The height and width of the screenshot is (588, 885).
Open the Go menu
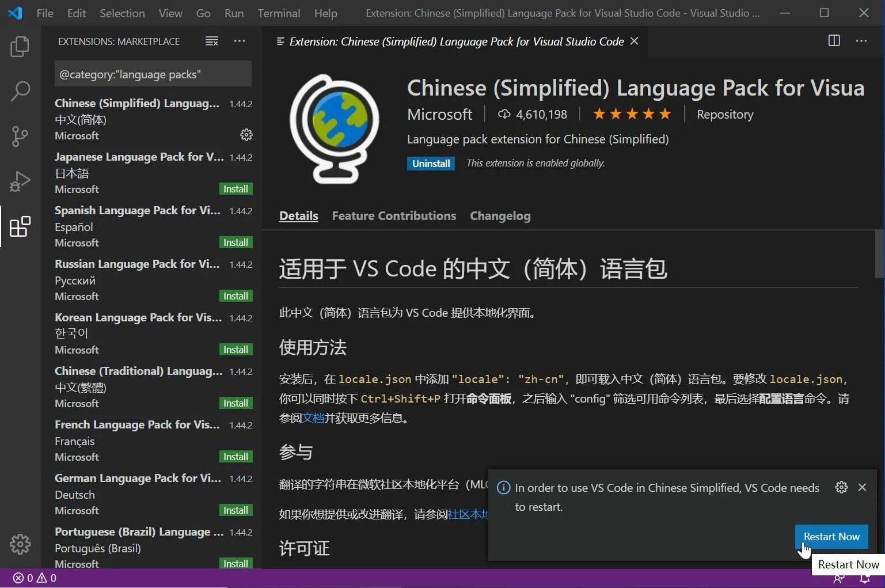pyautogui.click(x=203, y=13)
